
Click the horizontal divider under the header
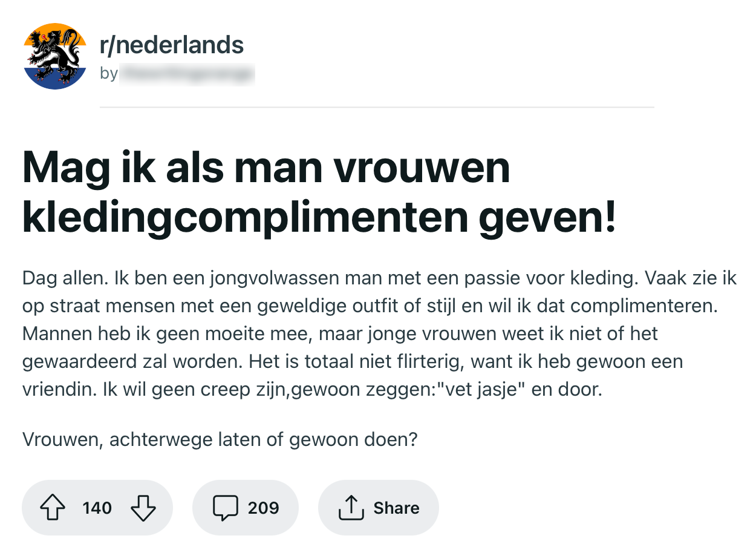(x=376, y=107)
